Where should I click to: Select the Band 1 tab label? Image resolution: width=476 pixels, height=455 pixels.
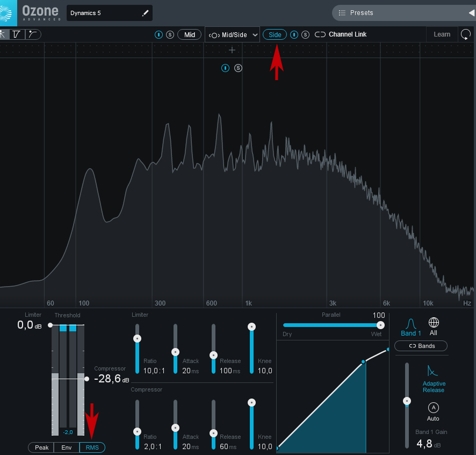(411, 333)
